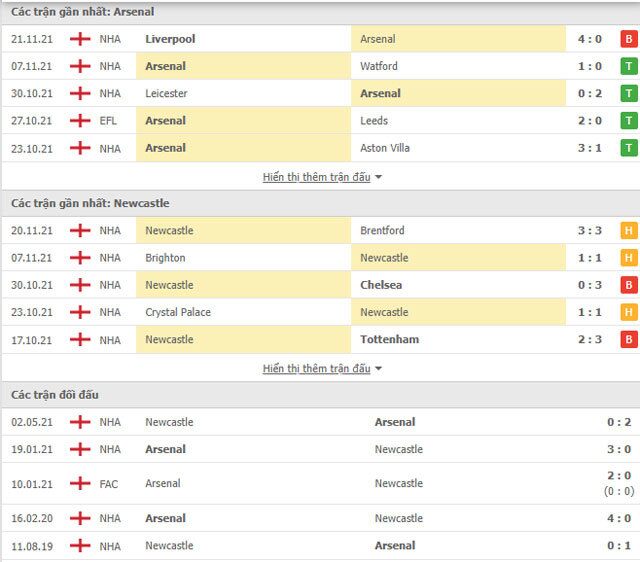Select 'Các trận gần nhất: Newcastle' header
640x562 pixels.
[x=90, y=203]
